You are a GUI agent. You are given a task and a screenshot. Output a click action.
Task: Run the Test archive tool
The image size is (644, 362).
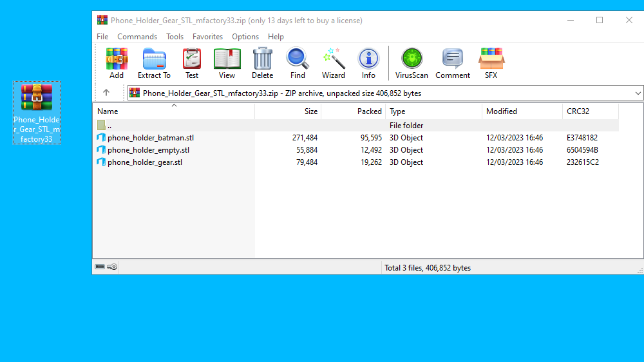192,63
